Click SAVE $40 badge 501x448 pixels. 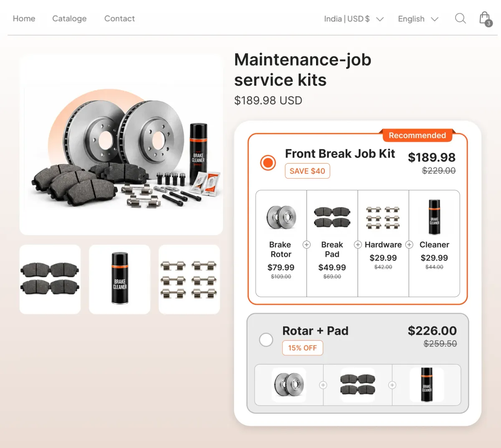[307, 171]
